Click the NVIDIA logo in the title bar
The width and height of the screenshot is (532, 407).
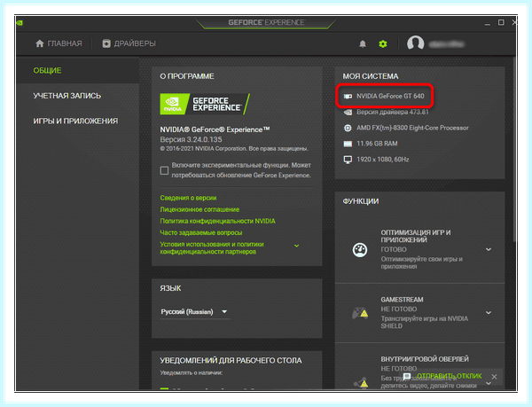(x=20, y=23)
